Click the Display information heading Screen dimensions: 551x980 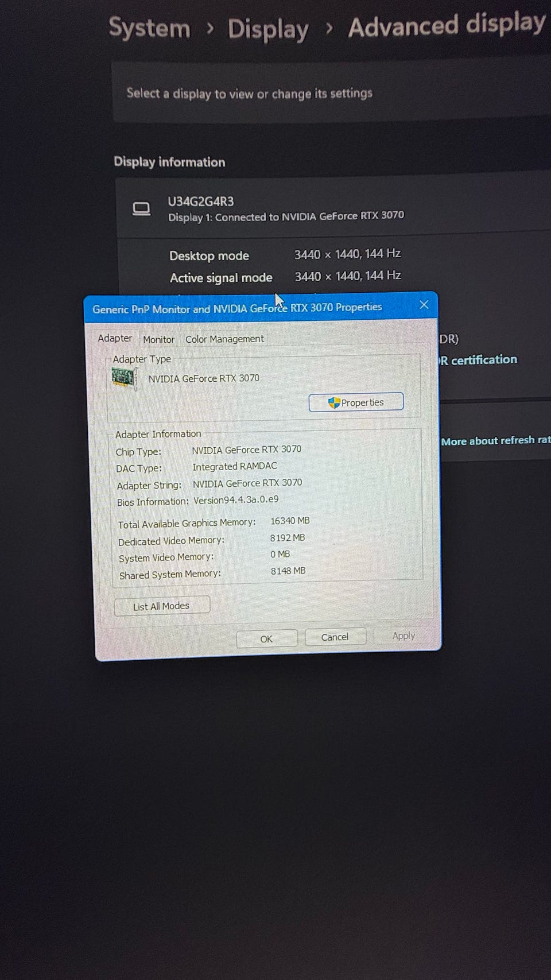coord(169,162)
